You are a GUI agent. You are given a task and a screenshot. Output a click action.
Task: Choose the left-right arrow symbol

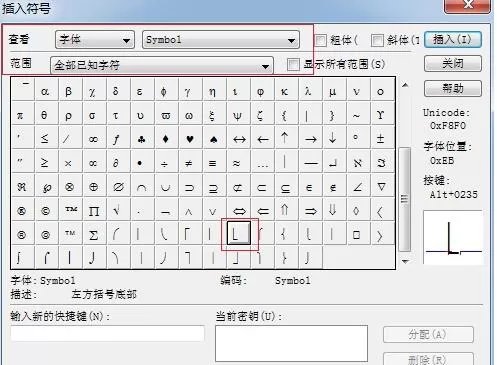tap(238, 138)
